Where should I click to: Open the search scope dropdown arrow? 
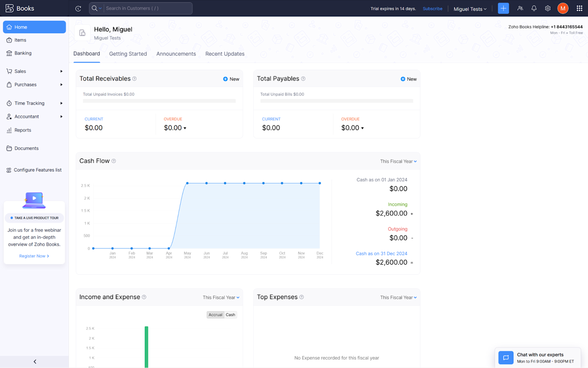pos(100,8)
